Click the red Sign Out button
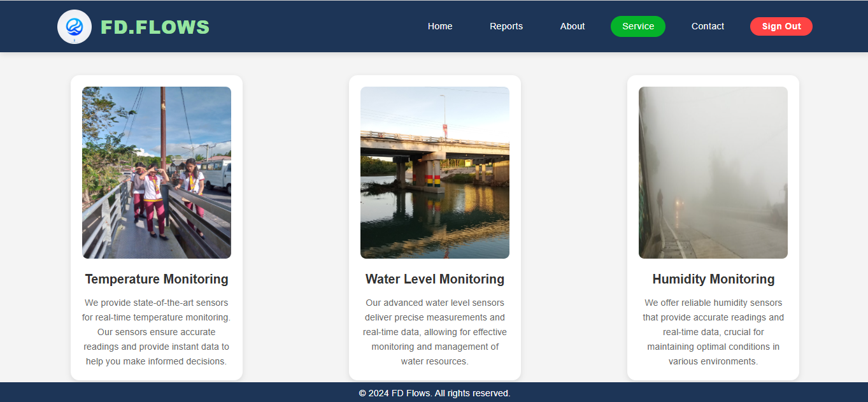Screen dimensions: 868x402 click(x=781, y=26)
